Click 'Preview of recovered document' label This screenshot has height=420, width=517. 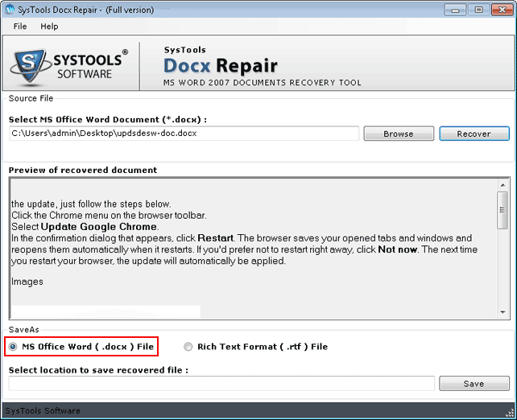click(x=83, y=170)
